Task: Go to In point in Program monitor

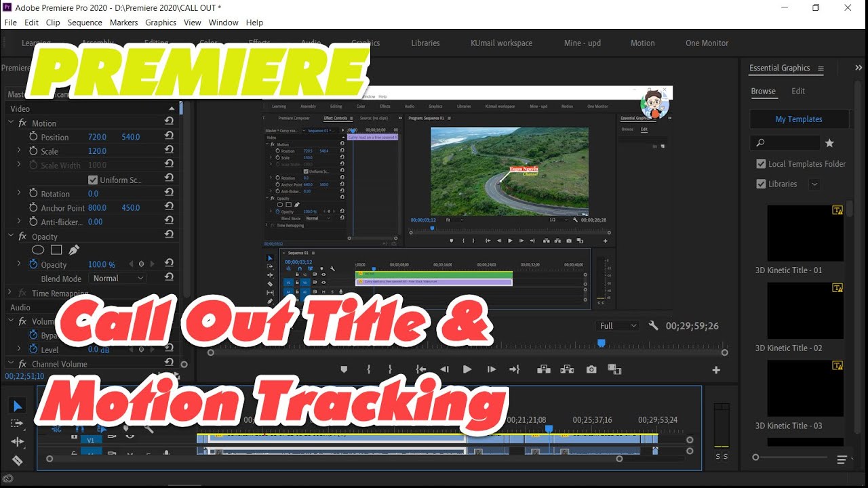Action: coord(421,369)
